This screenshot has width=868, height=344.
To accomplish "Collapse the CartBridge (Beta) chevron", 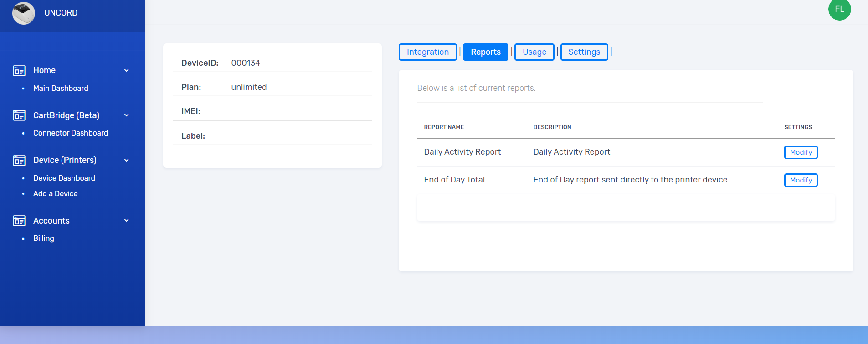I will pyautogui.click(x=127, y=115).
